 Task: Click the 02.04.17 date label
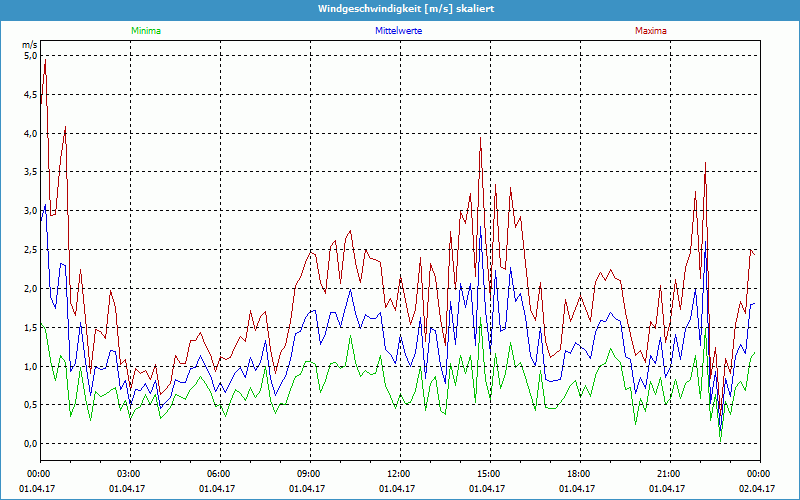tap(757, 488)
